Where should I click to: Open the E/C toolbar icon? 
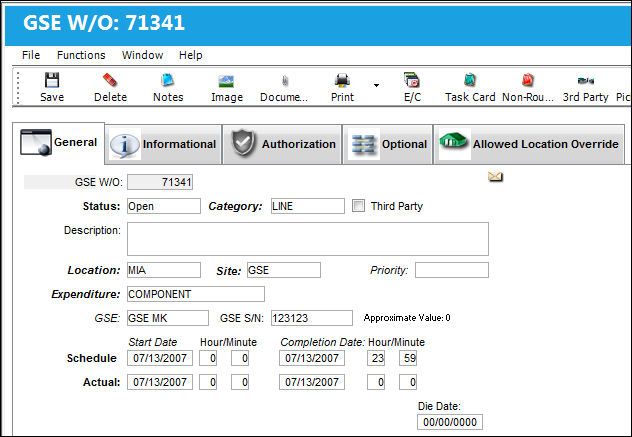(x=412, y=80)
